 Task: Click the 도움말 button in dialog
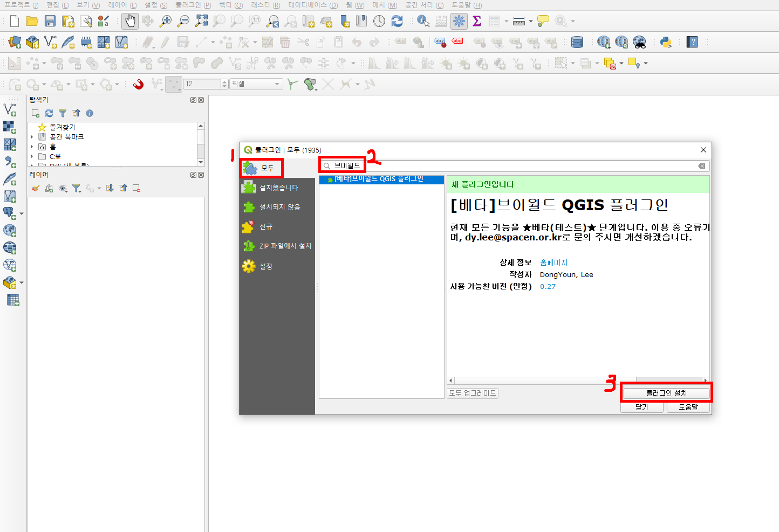pos(688,407)
